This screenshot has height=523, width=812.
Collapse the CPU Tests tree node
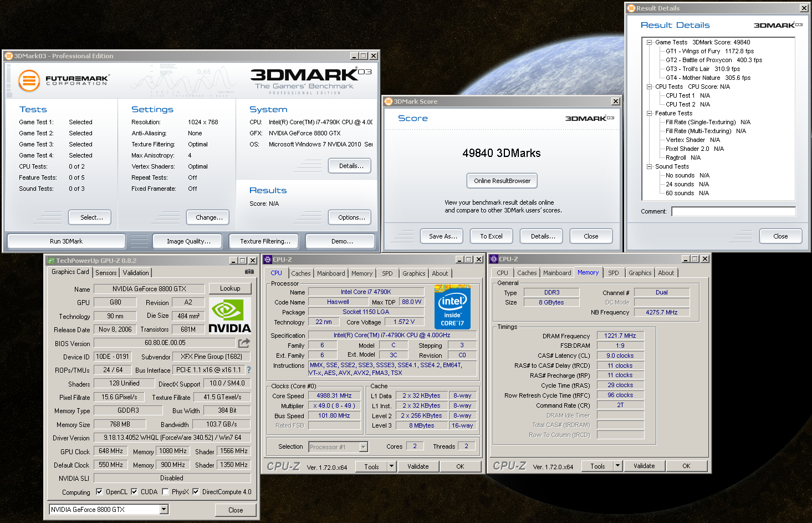click(649, 87)
